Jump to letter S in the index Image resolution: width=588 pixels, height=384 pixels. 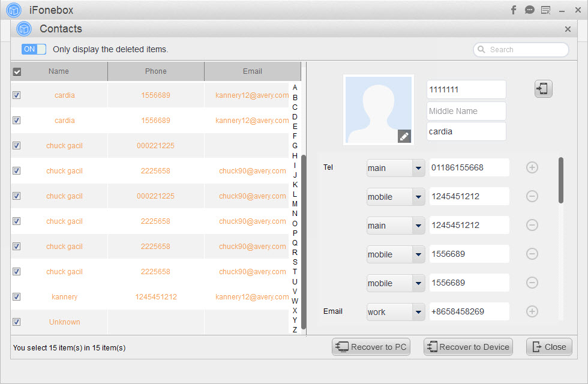295,262
